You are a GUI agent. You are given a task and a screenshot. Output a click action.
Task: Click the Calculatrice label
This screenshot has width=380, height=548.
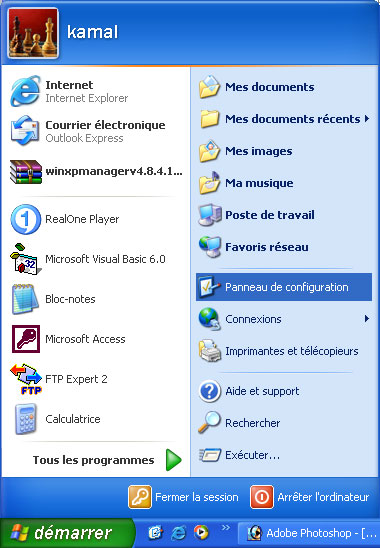coord(73,419)
